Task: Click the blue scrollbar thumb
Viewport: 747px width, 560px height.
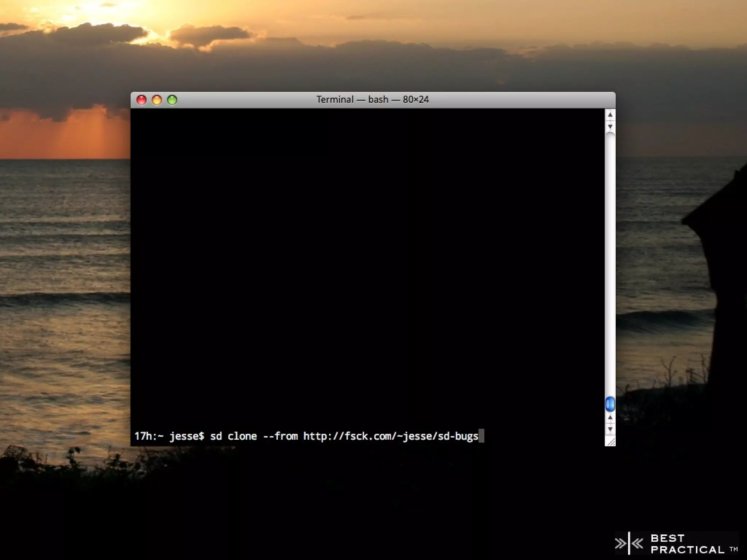Action: (610, 404)
